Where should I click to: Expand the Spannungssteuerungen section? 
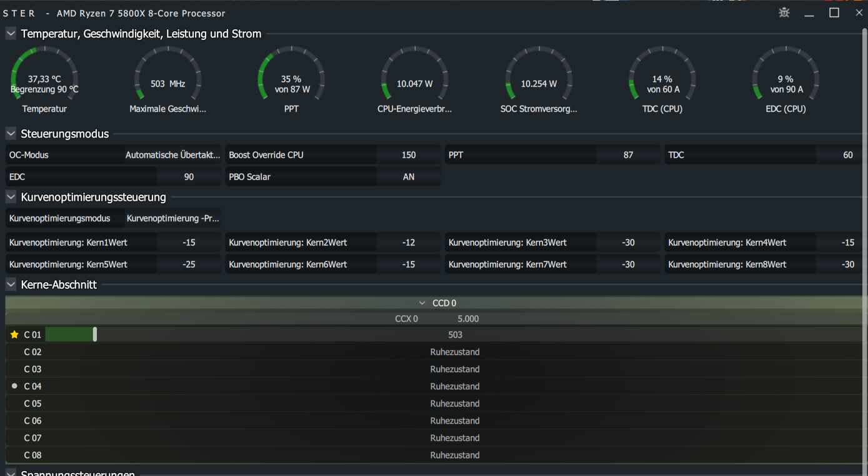pos(11,473)
